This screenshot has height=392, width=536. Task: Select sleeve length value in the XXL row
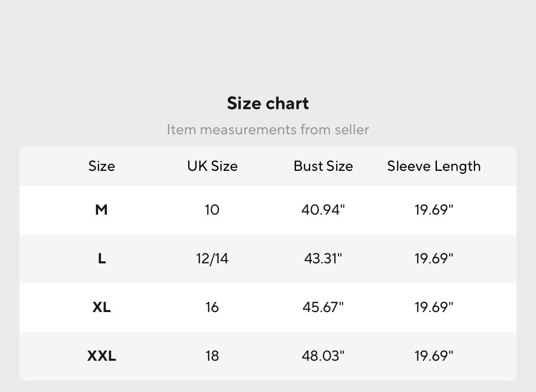[434, 356]
